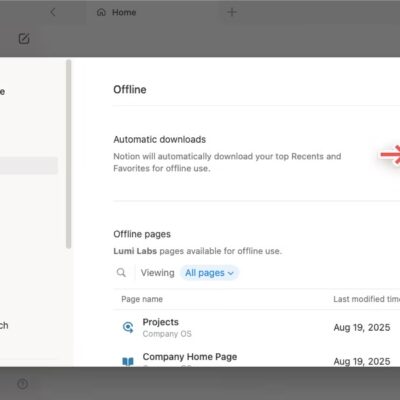Open the Projects offline page row
Image resolution: width=400 pixels, height=400 pixels.
coord(257,327)
